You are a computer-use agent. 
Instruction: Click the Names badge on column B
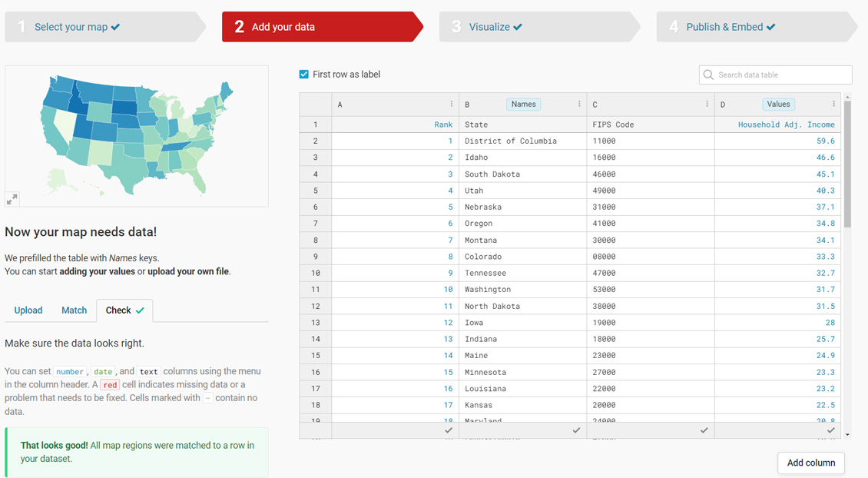coord(523,104)
